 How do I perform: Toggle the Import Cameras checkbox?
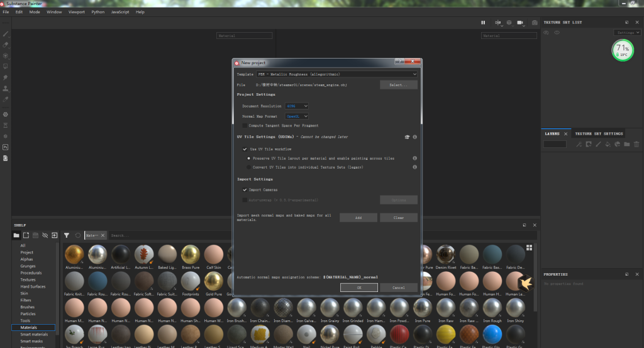[x=245, y=189]
